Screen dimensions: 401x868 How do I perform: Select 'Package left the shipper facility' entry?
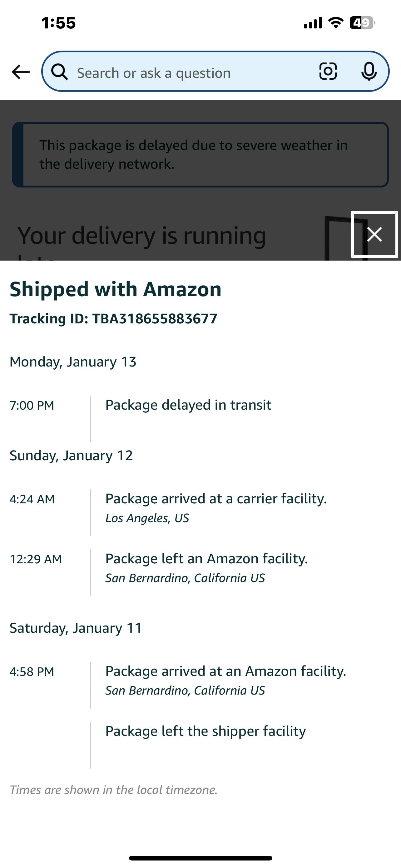click(x=205, y=731)
